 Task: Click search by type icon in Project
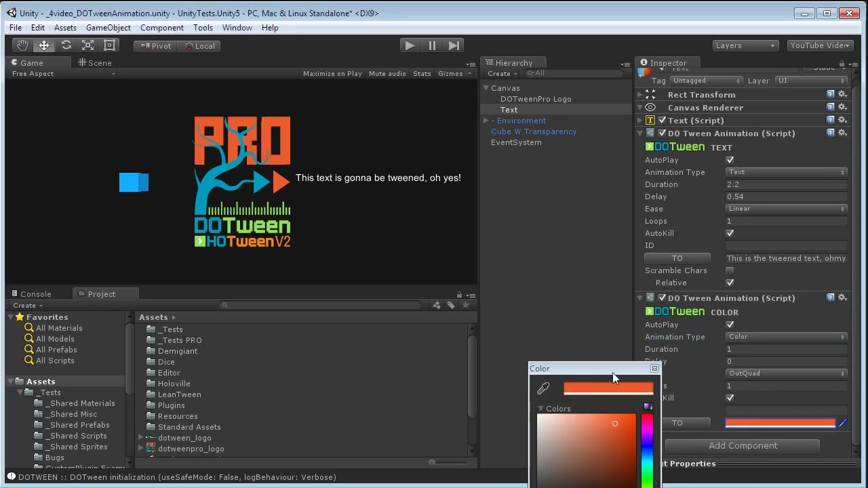[437, 305]
